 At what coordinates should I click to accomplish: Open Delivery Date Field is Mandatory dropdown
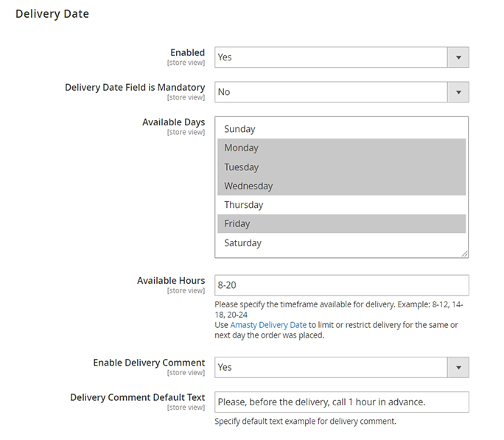coord(332,92)
